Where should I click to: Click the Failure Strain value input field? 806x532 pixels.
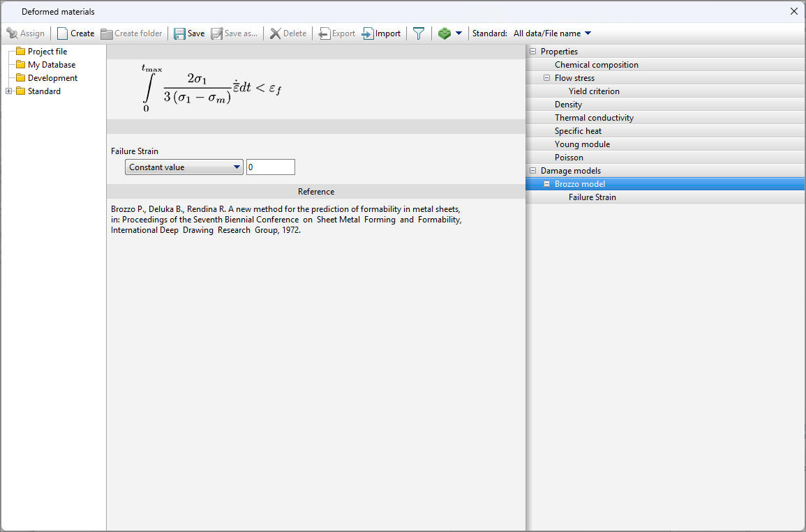pyautogui.click(x=270, y=167)
